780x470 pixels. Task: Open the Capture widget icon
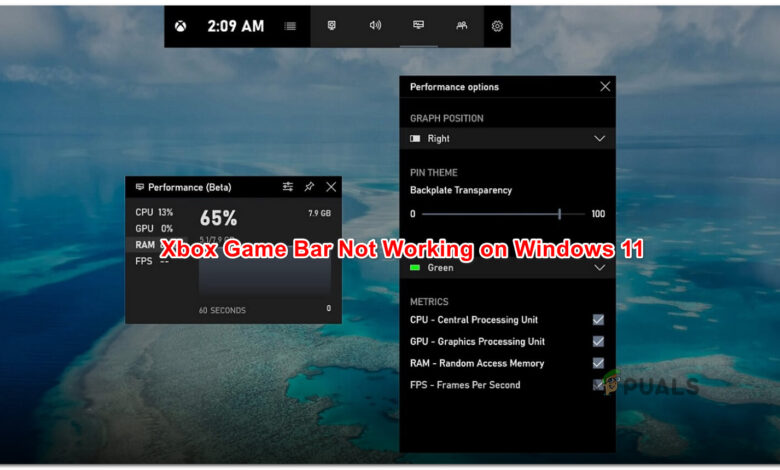point(332,26)
